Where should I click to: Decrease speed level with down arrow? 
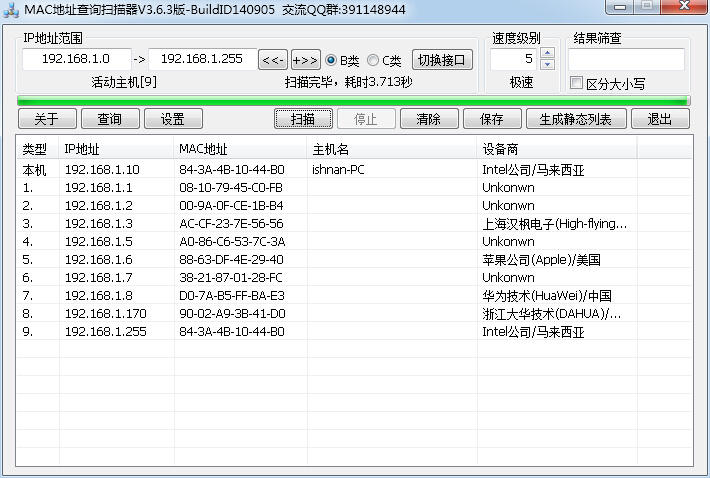pos(546,65)
